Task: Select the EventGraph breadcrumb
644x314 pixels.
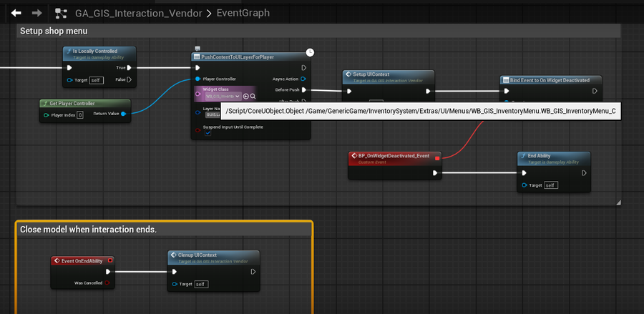Action: point(243,13)
